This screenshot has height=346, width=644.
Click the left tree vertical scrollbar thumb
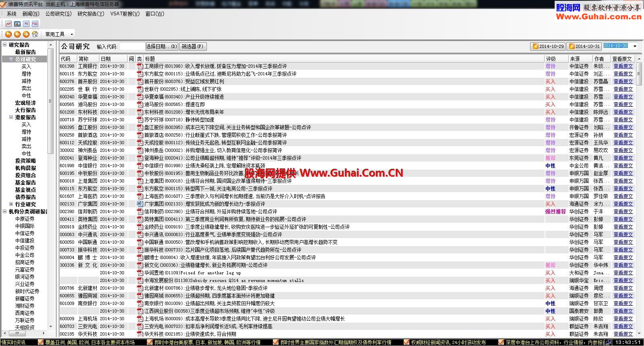(50, 101)
